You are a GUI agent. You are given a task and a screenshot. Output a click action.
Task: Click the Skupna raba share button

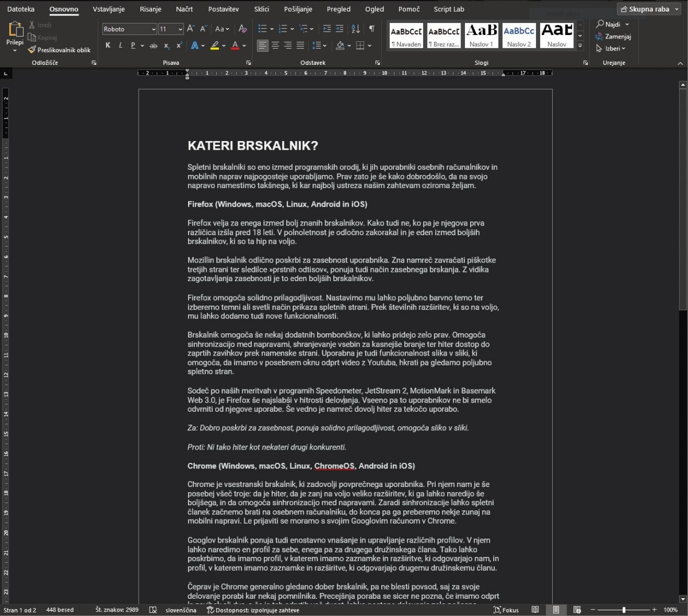(650, 9)
